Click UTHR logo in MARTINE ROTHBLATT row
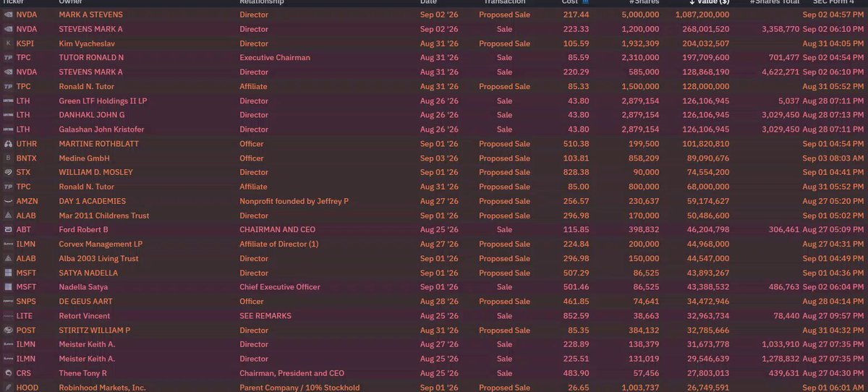 [8, 144]
